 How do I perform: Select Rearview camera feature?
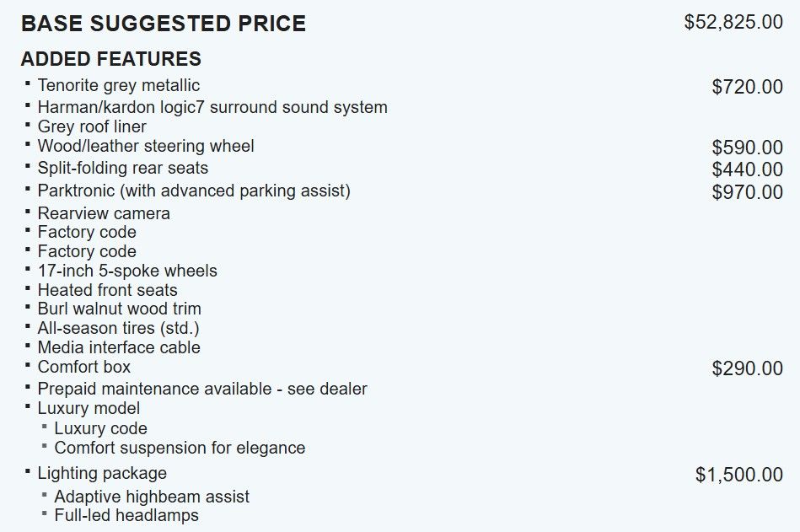pyautogui.click(x=104, y=213)
